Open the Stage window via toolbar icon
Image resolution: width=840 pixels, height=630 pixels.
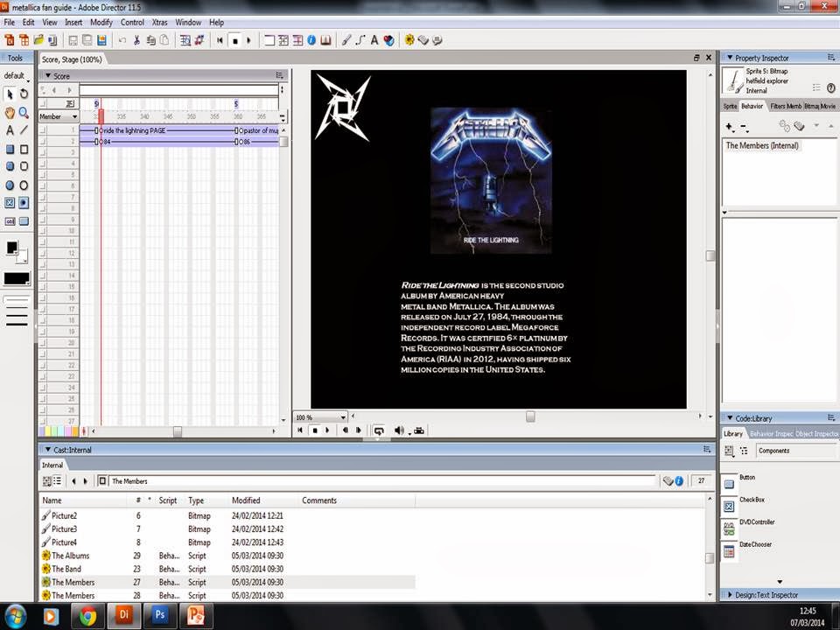pyautogui.click(x=269, y=40)
